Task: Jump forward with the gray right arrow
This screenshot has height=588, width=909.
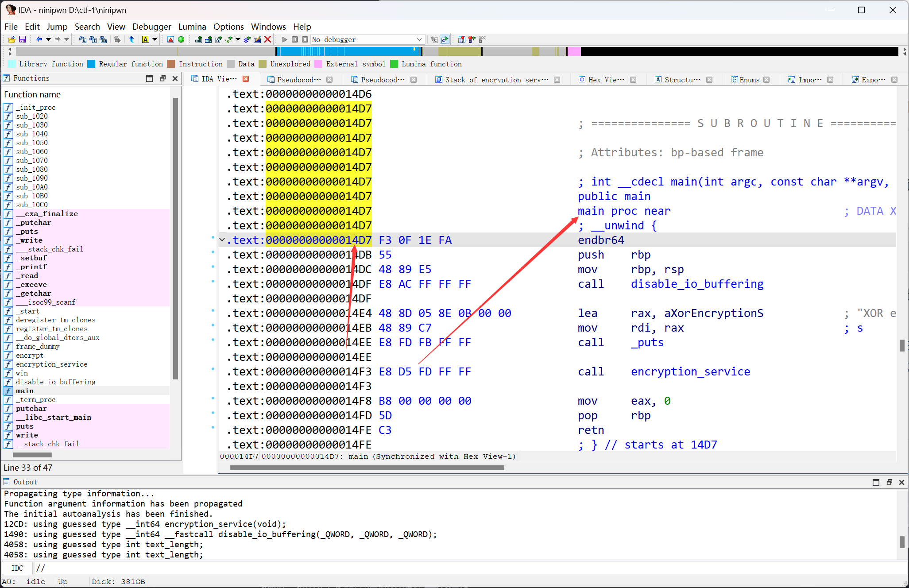Action: pos(58,39)
